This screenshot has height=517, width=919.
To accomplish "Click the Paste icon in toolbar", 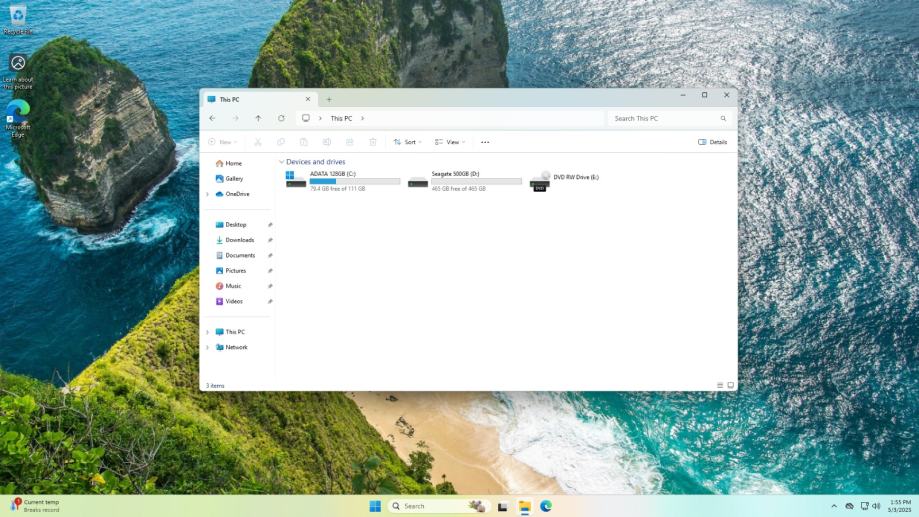I will coord(304,142).
